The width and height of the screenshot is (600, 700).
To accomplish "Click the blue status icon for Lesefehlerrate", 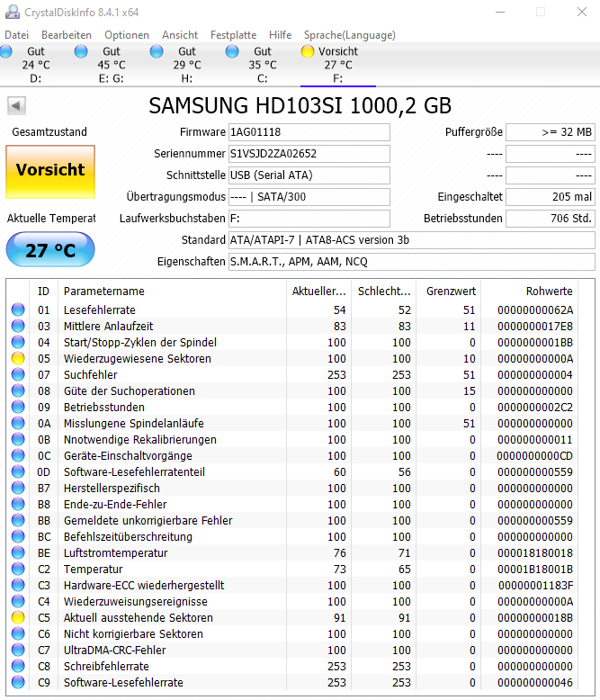I will click(x=18, y=310).
